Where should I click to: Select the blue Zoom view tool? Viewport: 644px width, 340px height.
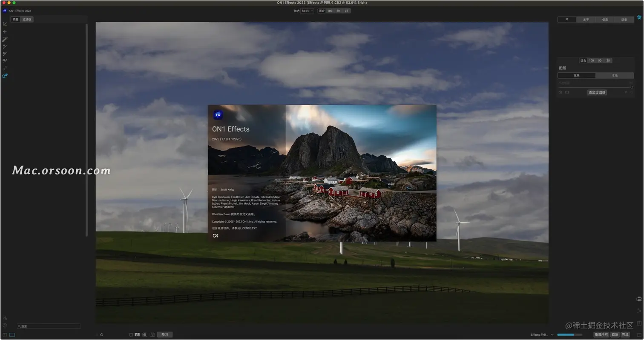click(x=5, y=76)
